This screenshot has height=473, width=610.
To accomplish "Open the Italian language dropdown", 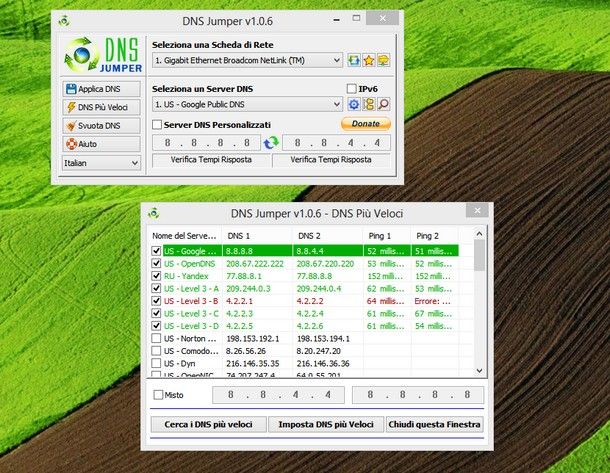I will [x=101, y=163].
